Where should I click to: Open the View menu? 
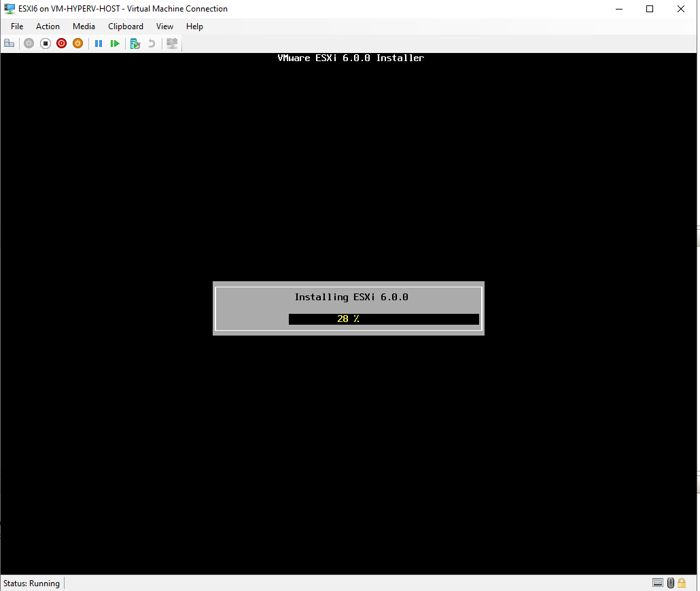pos(164,26)
